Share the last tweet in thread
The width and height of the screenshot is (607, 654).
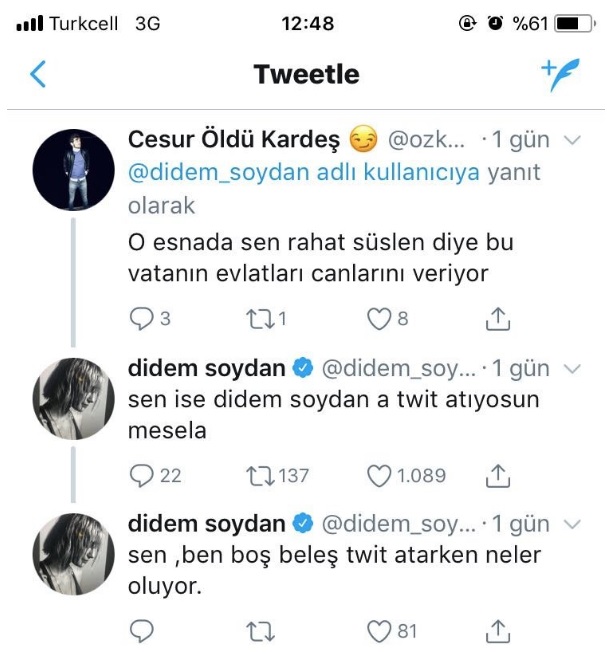[497, 631]
